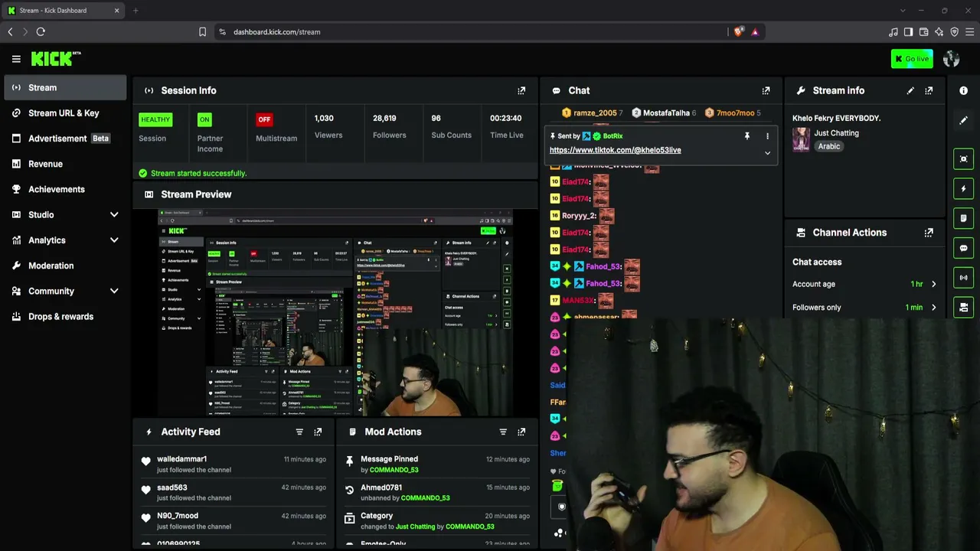Open the Stream page in the sidebar
This screenshot has height=551, width=980.
[x=65, y=87]
